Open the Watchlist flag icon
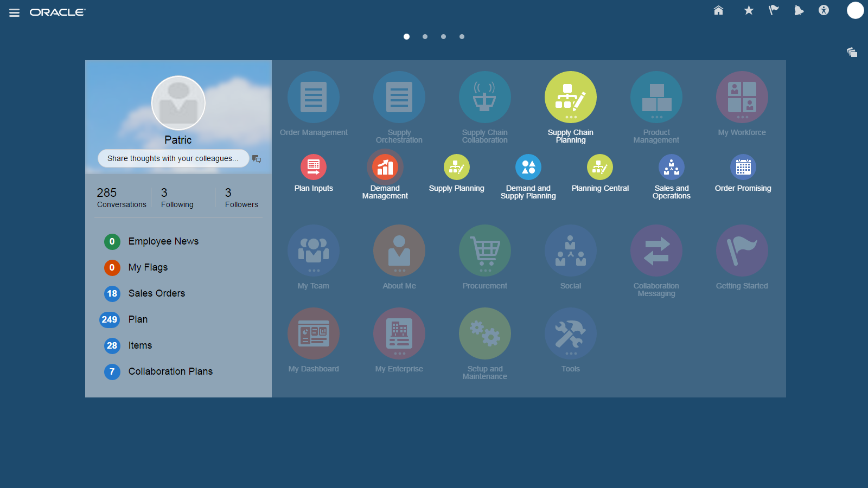 click(x=774, y=10)
